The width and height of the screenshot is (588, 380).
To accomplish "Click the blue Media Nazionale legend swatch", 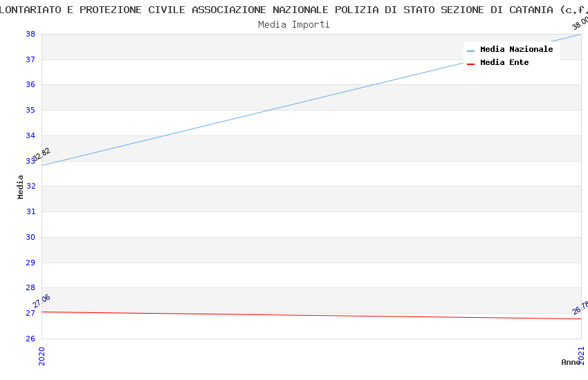I will tap(470, 51).
